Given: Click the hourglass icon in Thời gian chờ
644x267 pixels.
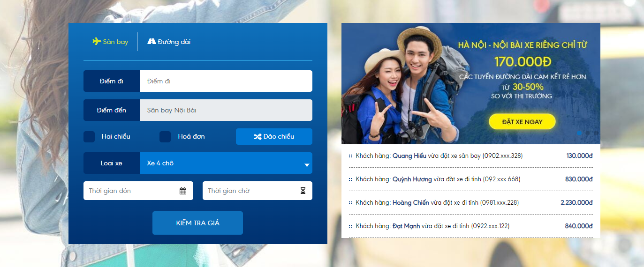Looking at the screenshot, I should tap(303, 191).
